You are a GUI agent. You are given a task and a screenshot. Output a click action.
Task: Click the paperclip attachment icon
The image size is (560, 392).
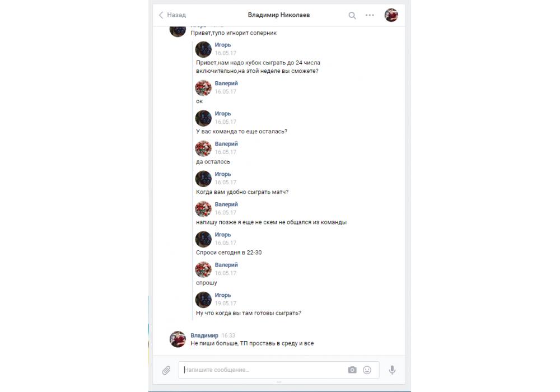click(x=166, y=370)
